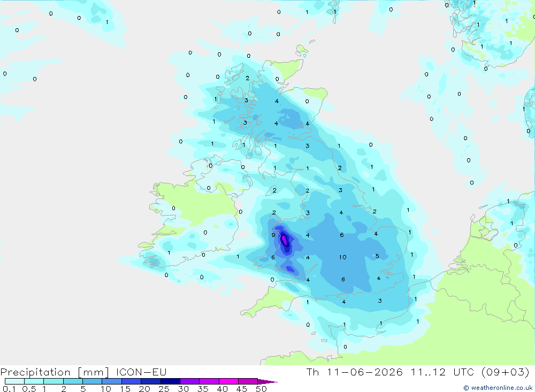This screenshot has height=392, width=535.
Task: Click the '50' legend scale label
Action: pyautogui.click(x=262, y=389)
